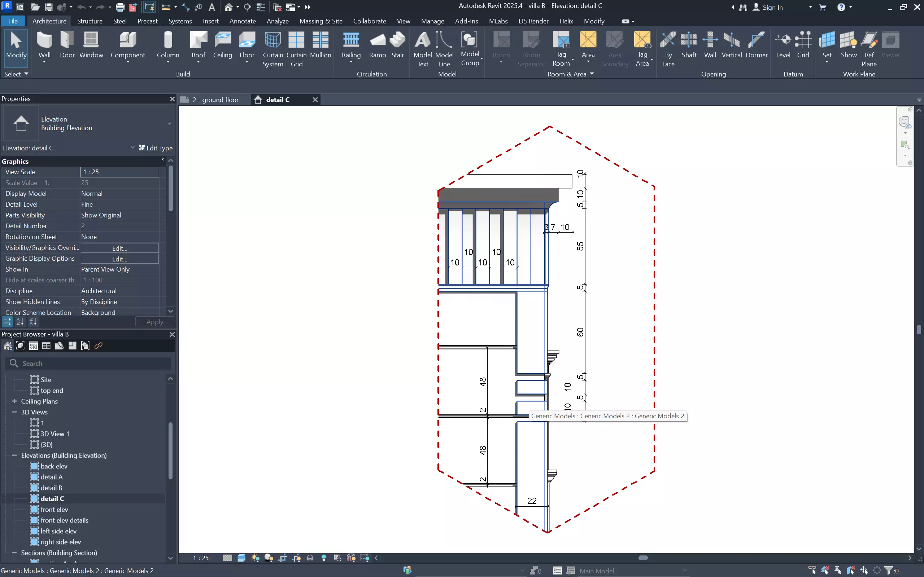Click the Project Browser Search field
Screen dimensions: 924x577
tap(92, 363)
